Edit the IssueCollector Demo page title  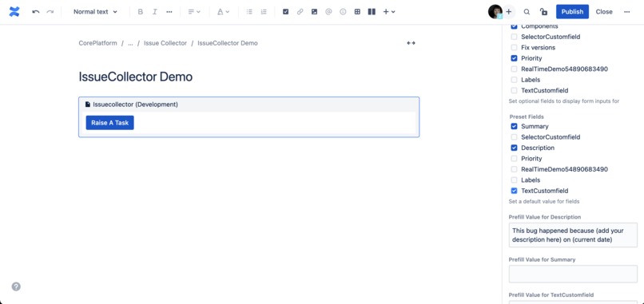pyautogui.click(x=136, y=77)
